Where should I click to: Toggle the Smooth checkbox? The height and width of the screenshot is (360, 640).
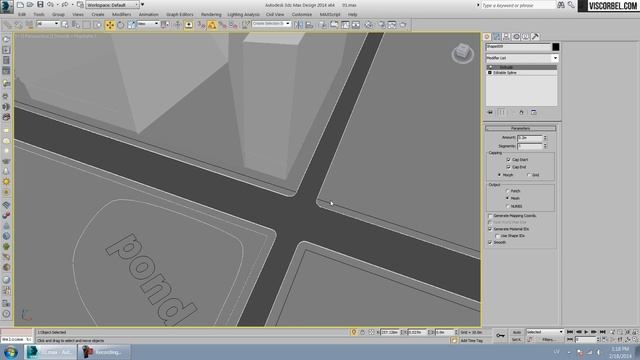click(x=490, y=242)
